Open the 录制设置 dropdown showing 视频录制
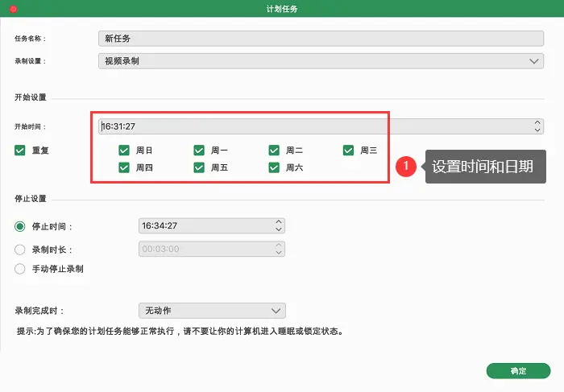This screenshot has width=564, height=392. point(321,61)
